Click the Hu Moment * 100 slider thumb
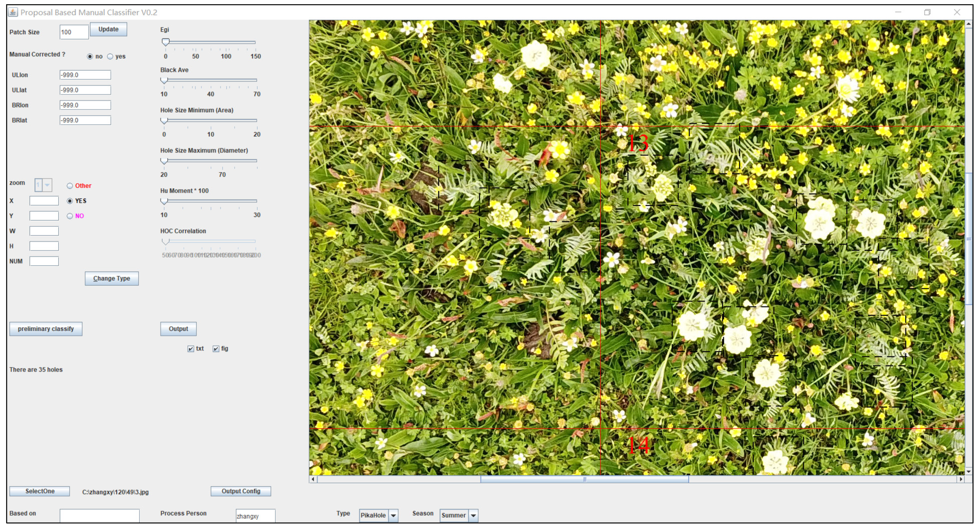Image resolution: width=980 pixels, height=528 pixels. [x=164, y=201]
